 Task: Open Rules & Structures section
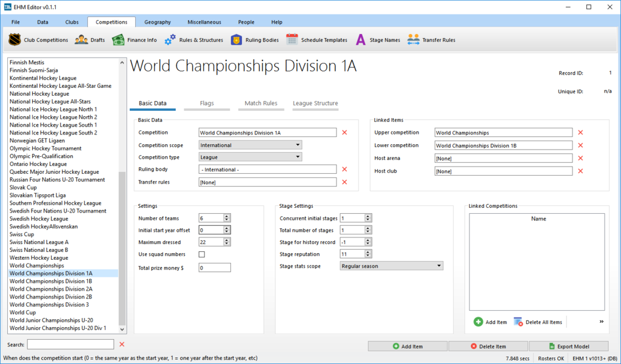193,40
